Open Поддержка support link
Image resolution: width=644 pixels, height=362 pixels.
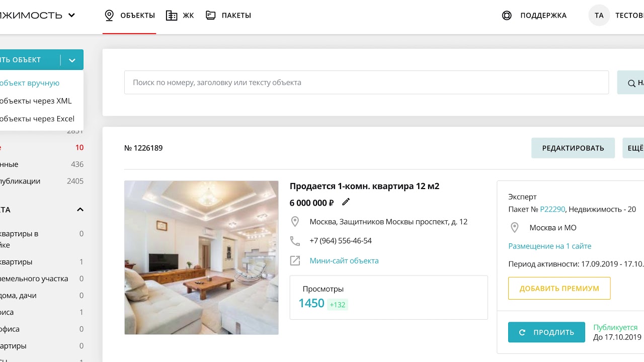pyautogui.click(x=543, y=16)
